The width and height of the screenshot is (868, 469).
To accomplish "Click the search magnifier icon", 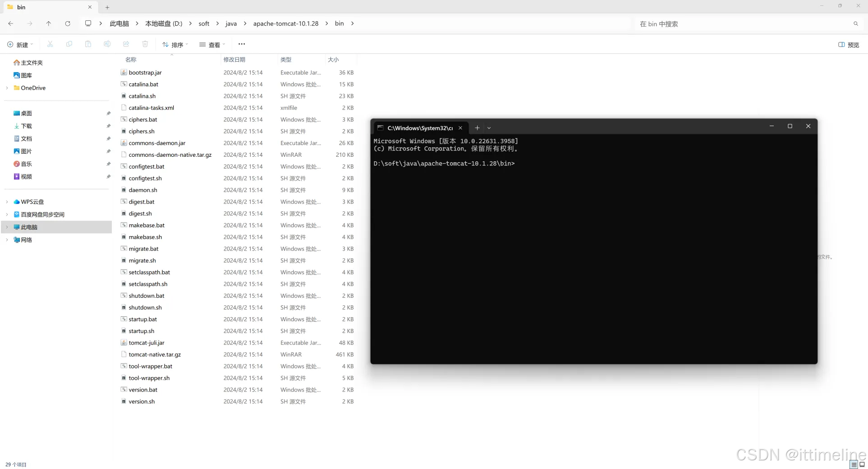I will pyautogui.click(x=855, y=24).
